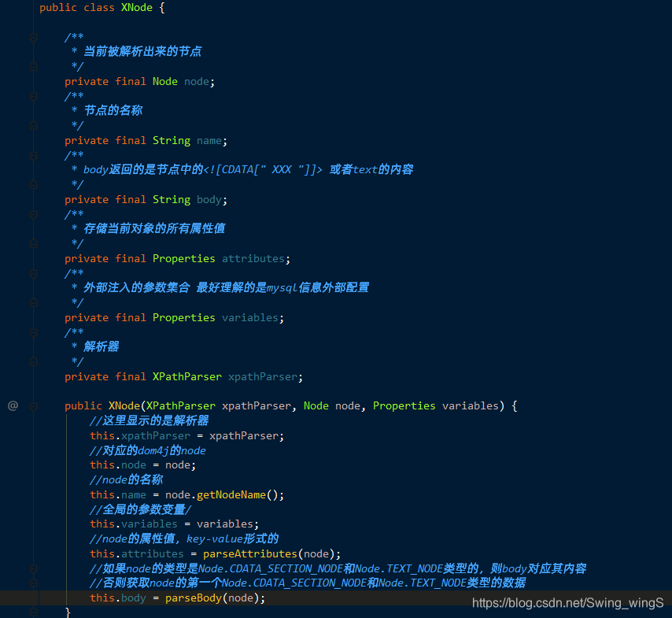This screenshot has width=672, height=618.
Task: Click 'this.variables = variables;' statement
Action: click(175, 524)
